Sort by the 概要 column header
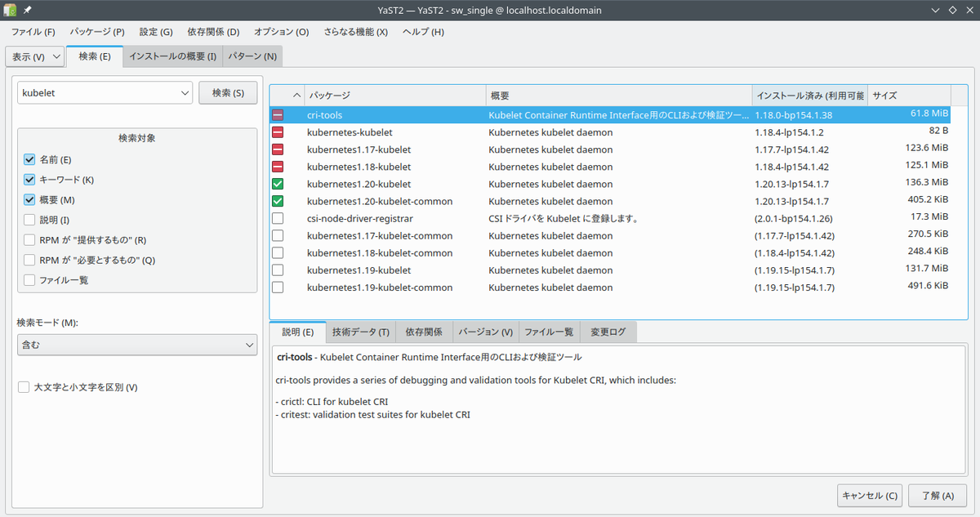Screen dimensions: 980x517 618,96
